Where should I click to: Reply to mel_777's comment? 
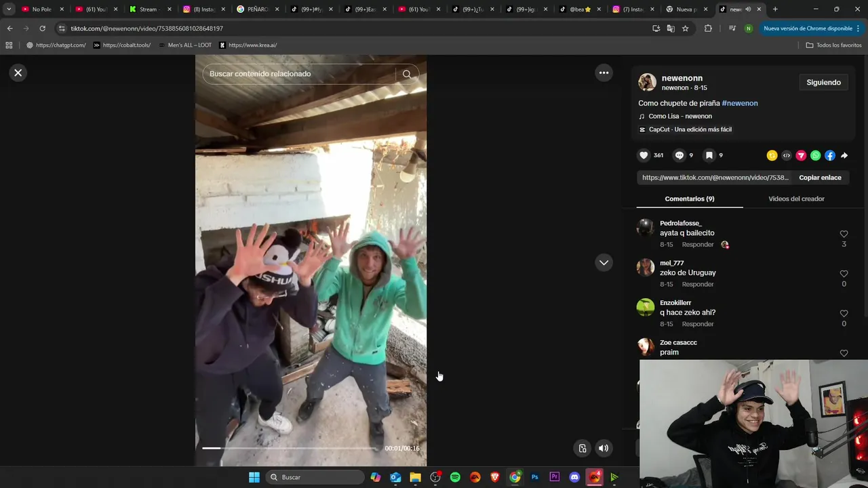698,284
